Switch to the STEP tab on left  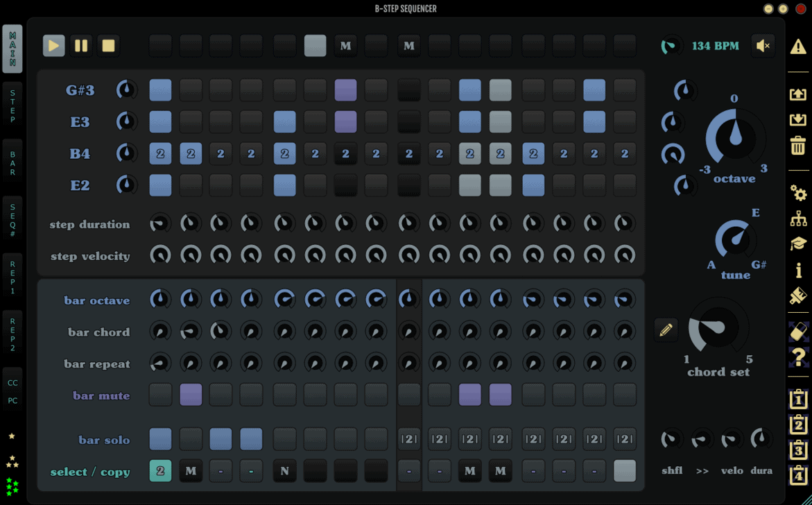(x=12, y=106)
